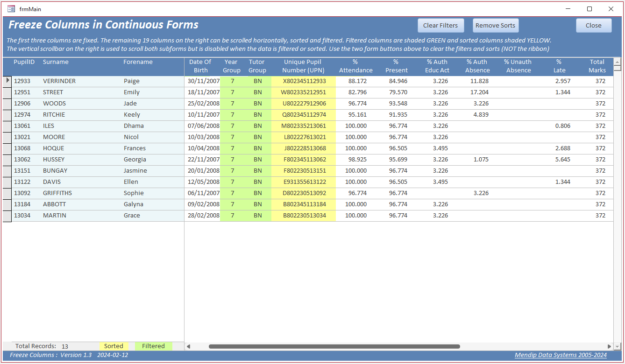Click the forename cell Keely
The image size is (625, 364).
pyautogui.click(x=132, y=114)
